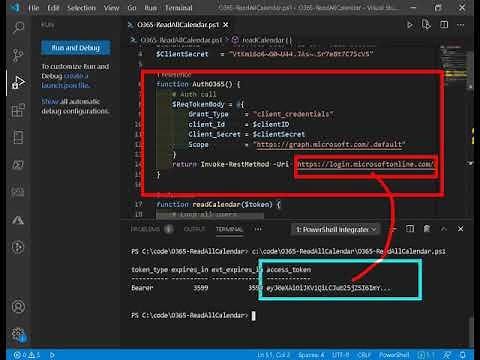Open the Manage gear icon
This screenshot has width=480, height=360.
click(18, 334)
